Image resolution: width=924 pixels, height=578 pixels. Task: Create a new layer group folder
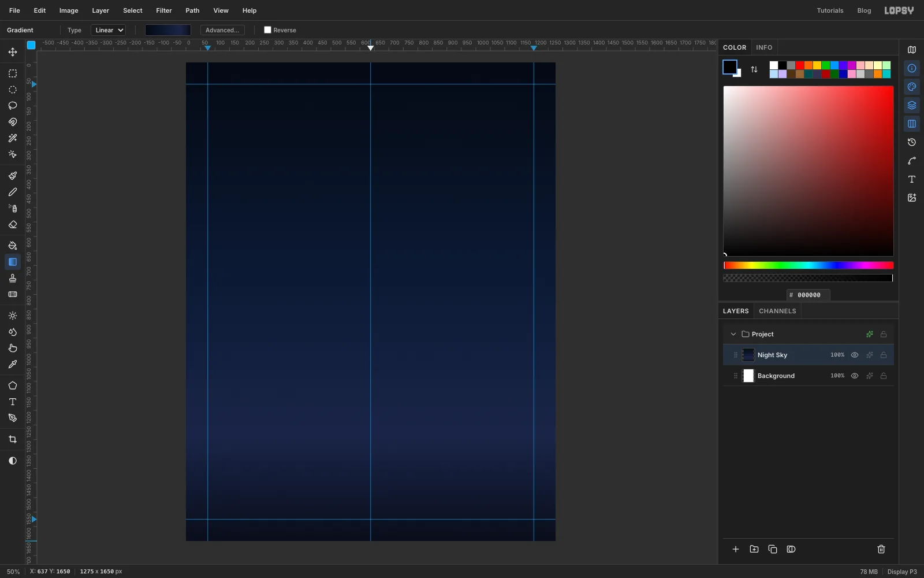754,549
